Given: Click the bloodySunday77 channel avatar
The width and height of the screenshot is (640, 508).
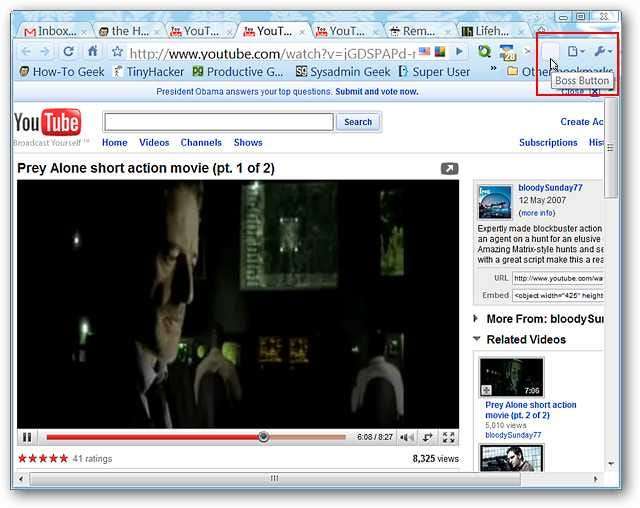Looking at the screenshot, I should pyautogui.click(x=495, y=202).
